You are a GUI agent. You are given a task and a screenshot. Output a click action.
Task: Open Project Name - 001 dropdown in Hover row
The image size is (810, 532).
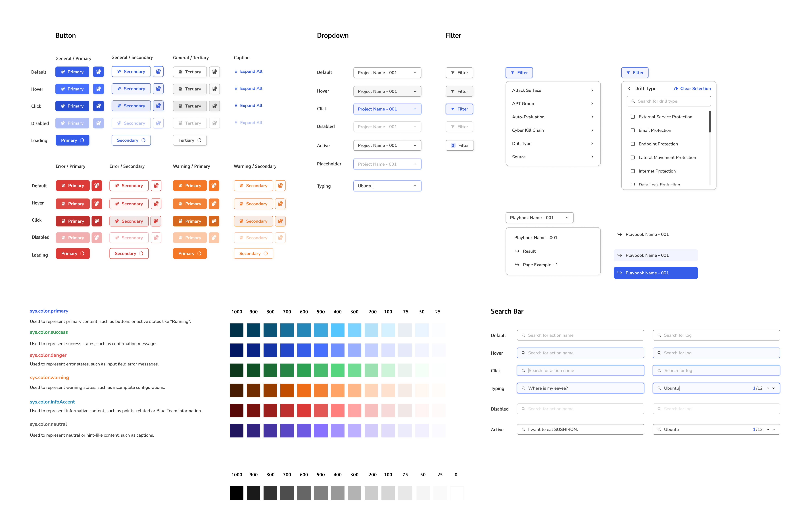click(x=387, y=91)
